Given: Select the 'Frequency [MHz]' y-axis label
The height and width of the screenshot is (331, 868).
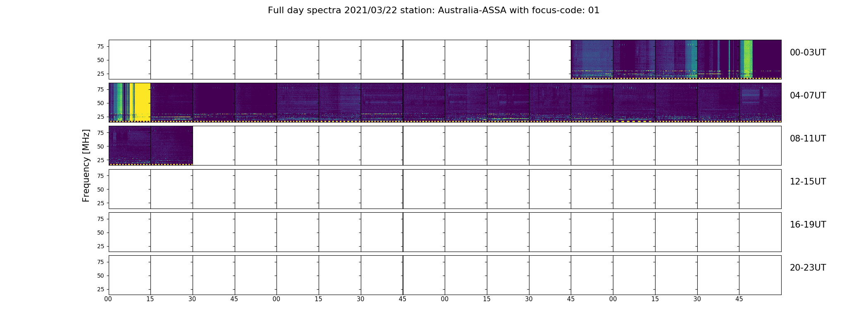Looking at the screenshot, I should pyautogui.click(x=86, y=165).
